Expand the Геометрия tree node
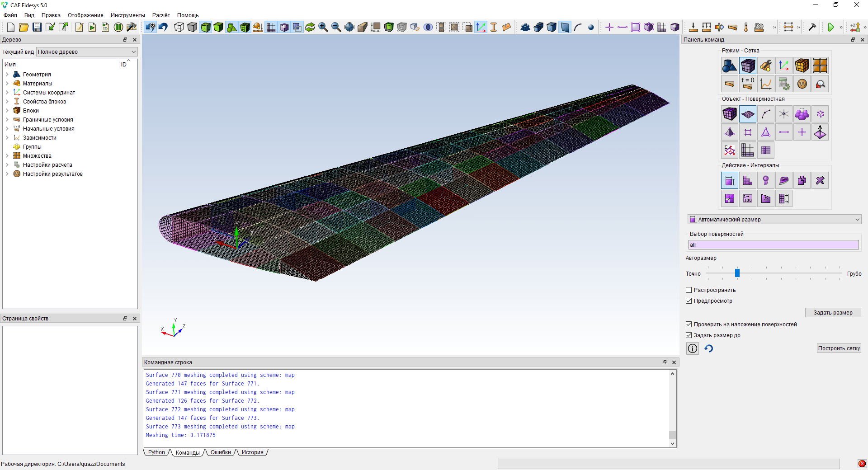The height and width of the screenshot is (470, 868). [x=7, y=75]
